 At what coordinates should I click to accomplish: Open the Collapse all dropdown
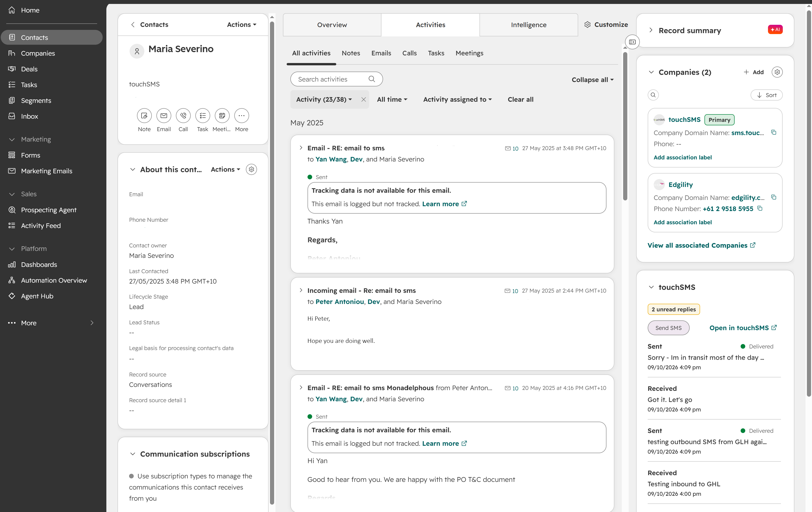pos(593,80)
